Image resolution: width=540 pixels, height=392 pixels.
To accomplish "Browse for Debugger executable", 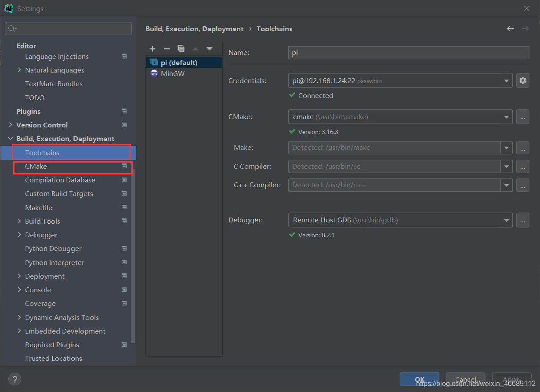I will pyautogui.click(x=522, y=220).
